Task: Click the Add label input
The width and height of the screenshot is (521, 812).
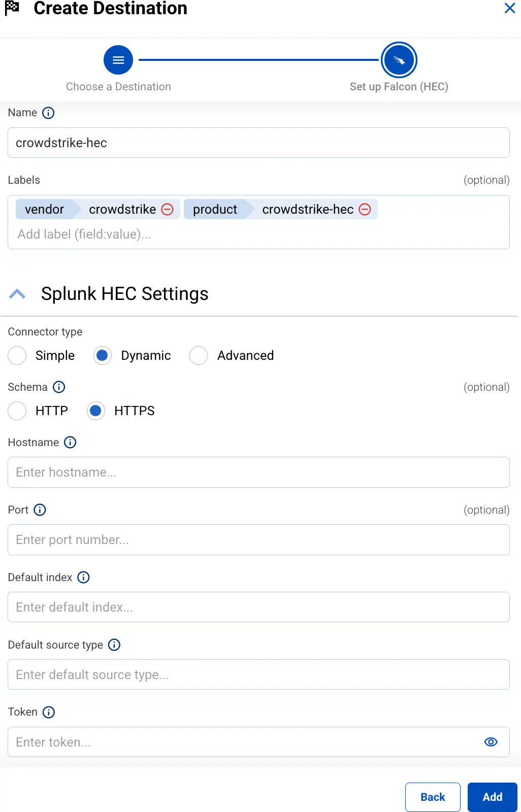Action: tap(258, 234)
